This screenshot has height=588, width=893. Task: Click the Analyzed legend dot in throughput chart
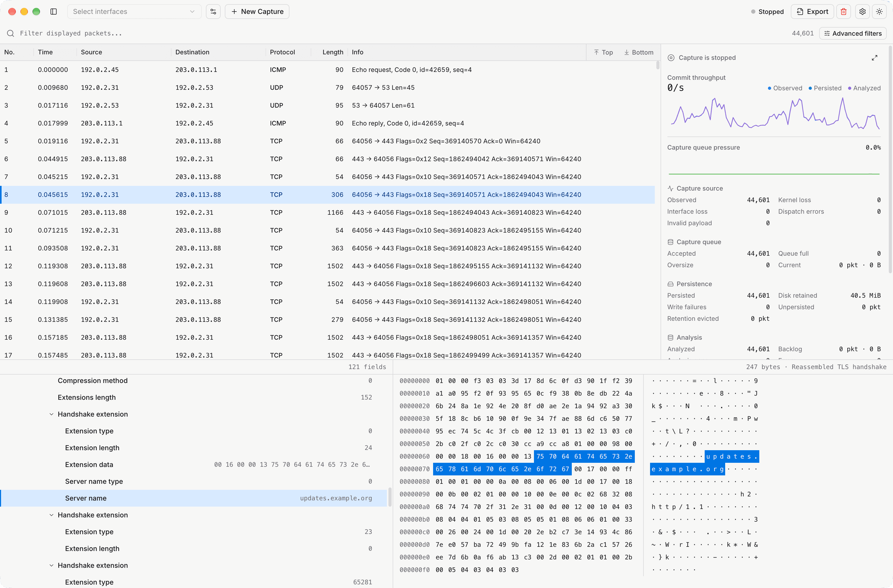849,88
